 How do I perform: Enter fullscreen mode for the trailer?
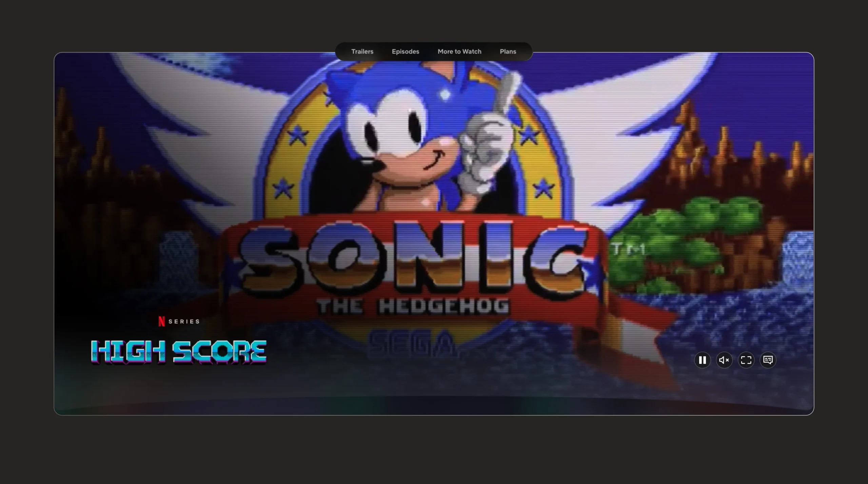(x=746, y=360)
